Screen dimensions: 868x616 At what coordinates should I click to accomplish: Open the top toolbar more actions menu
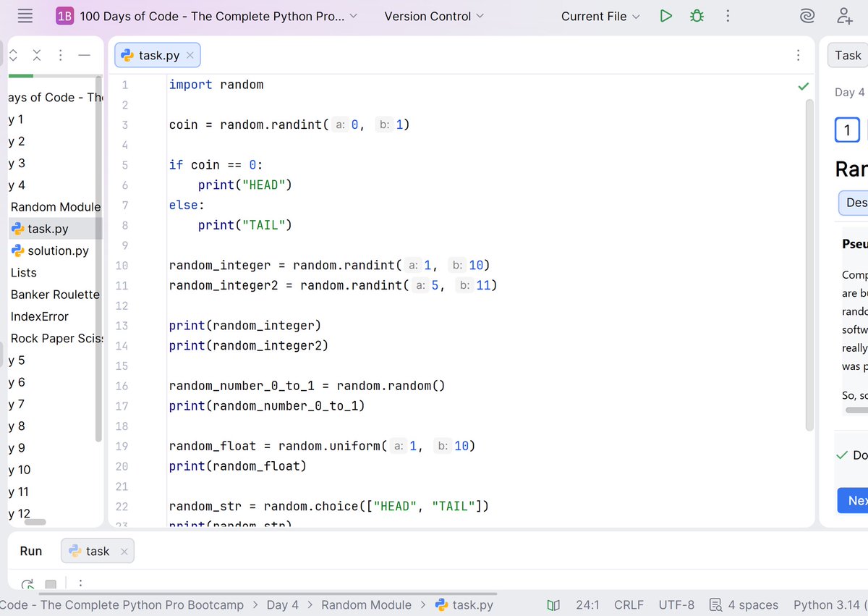pyautogui.click(x=728, y=16)
